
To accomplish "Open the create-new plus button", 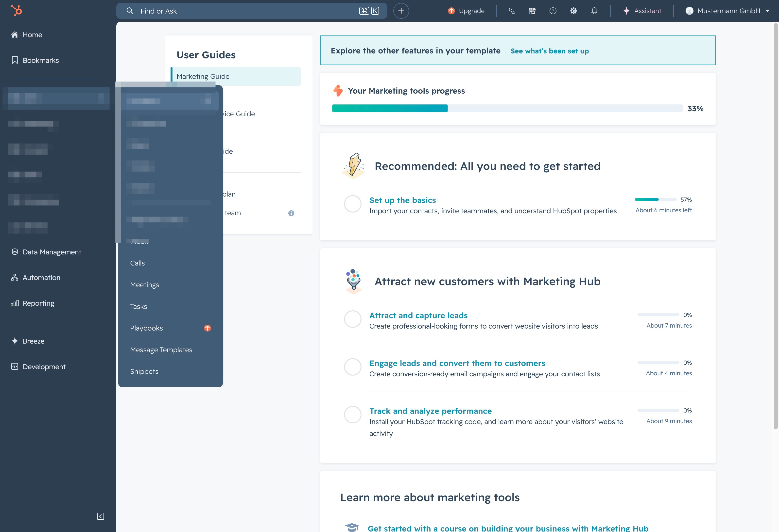I will [401, 11].
